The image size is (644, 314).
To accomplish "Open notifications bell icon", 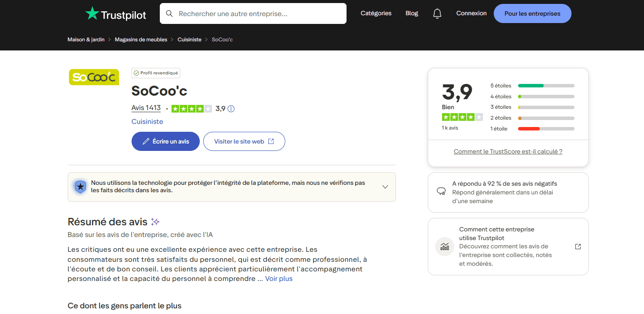I will (x=437, y=14).
